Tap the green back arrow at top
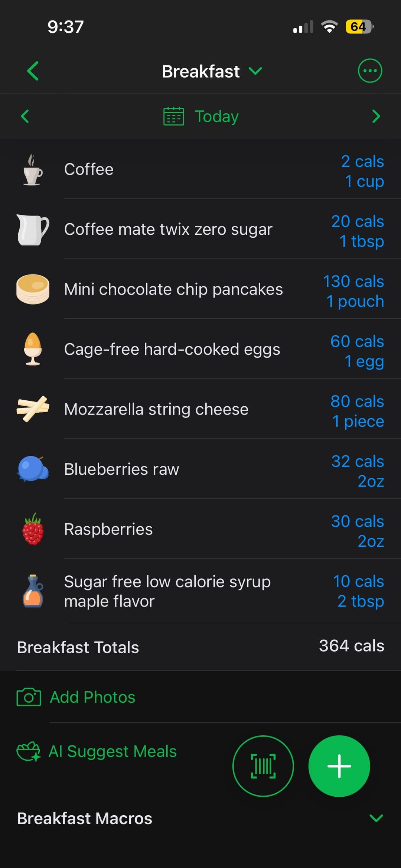The height and width of the screenshot is (868, 401). click(33, 71)
